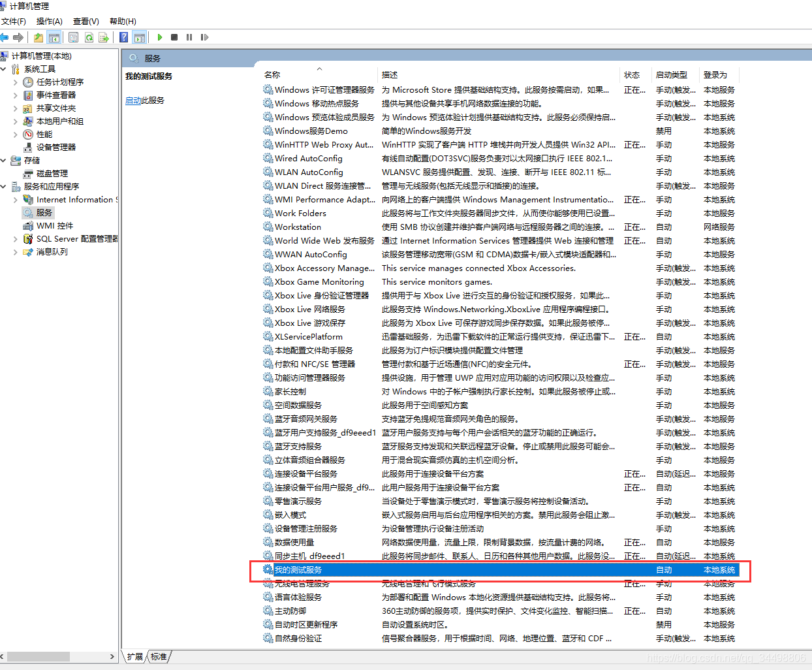Toggle the show/hide console tree icon
The image size is (812, 670).
coord(54,37)
